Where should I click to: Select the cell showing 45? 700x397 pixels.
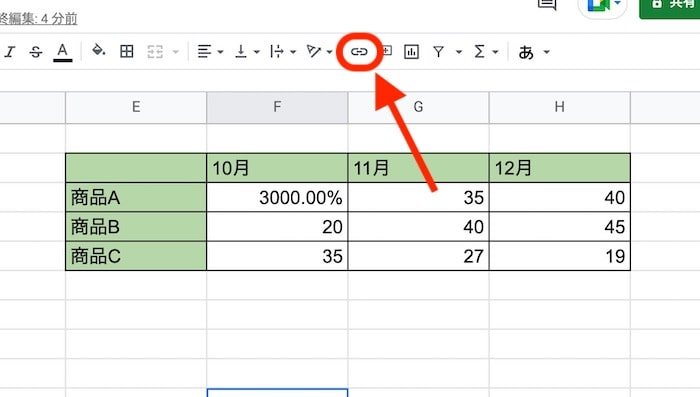tap(559, 227)
